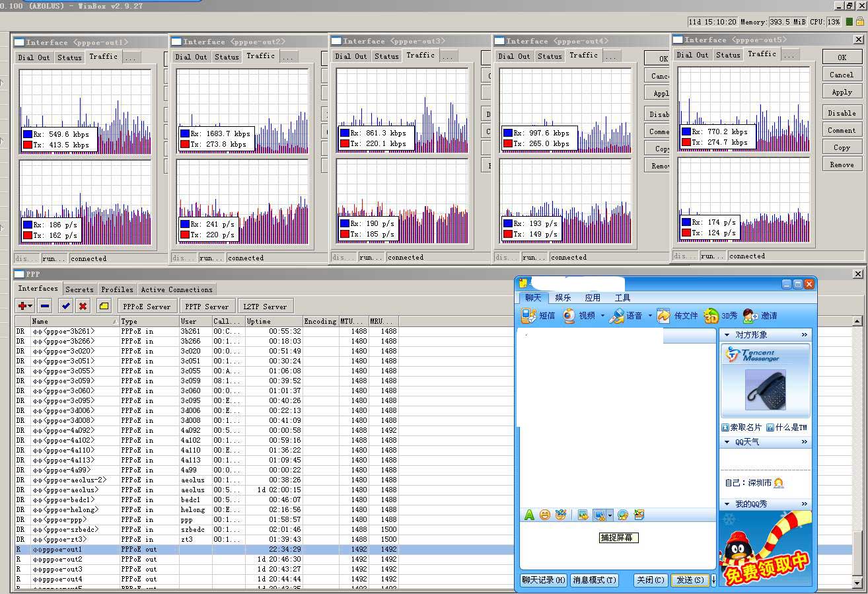Click the 免费领取中 QQ show banner
868x594 pixels.
point(765,550)
